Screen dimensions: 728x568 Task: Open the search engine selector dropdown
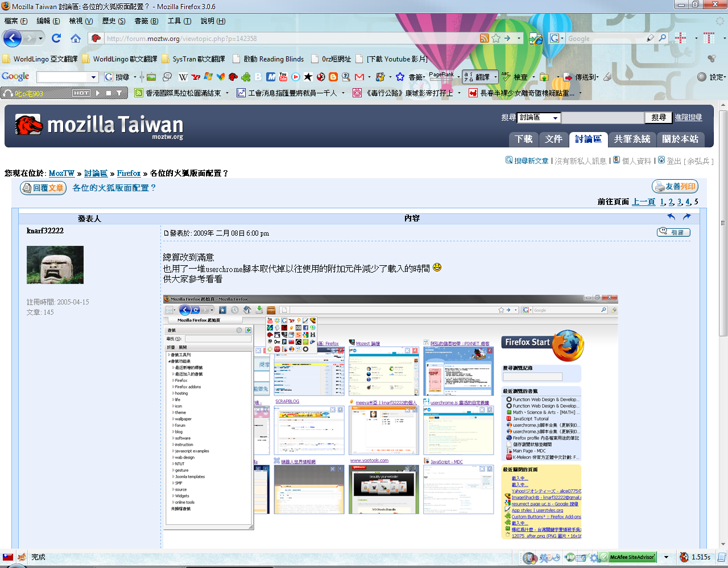click(557, 38)
